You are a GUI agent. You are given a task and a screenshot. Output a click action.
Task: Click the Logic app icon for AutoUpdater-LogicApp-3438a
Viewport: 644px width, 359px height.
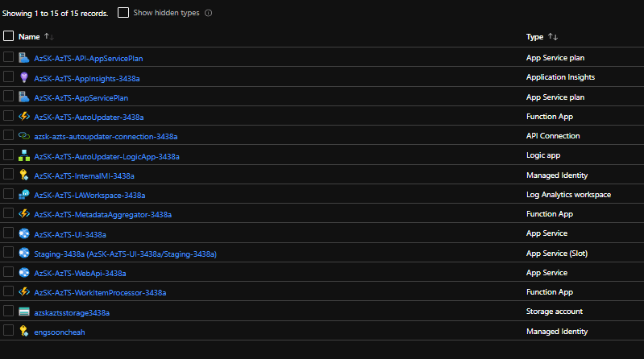tap(24, 155)
